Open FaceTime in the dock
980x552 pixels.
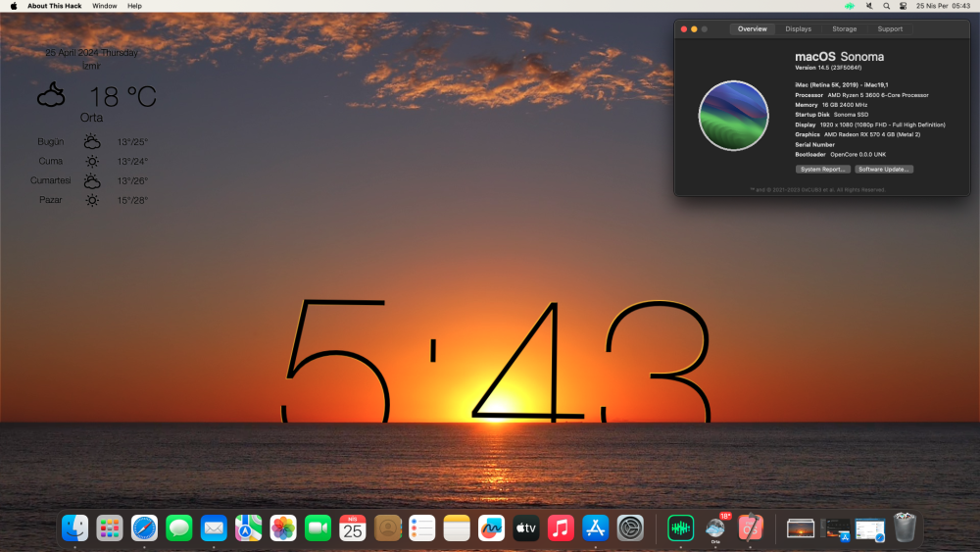318,528
